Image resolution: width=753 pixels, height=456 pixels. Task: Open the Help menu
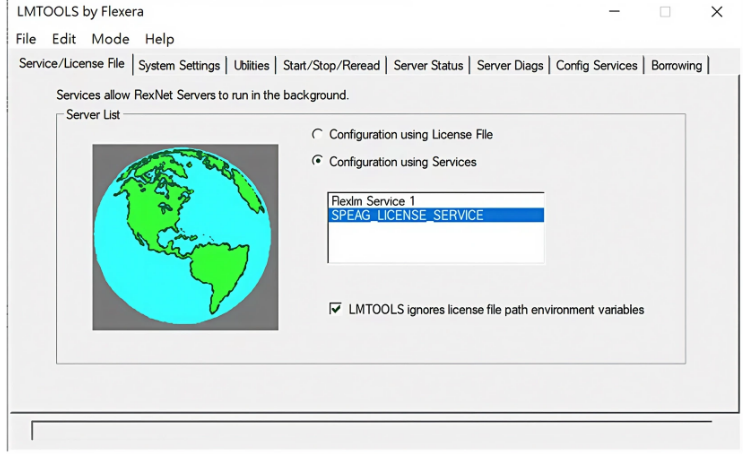159,39
